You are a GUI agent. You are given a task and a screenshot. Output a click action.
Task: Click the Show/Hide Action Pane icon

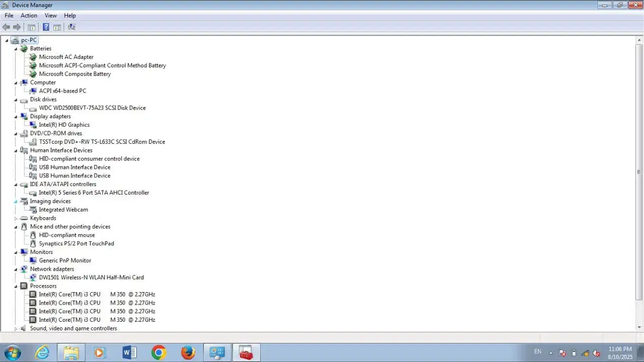(x=57, y=27)
